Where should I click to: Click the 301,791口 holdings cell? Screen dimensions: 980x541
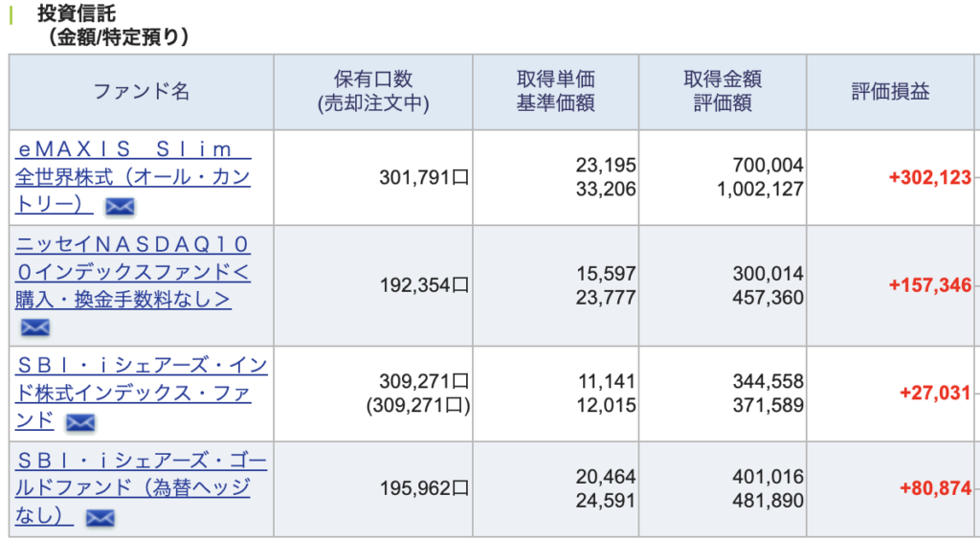[424, 177]
